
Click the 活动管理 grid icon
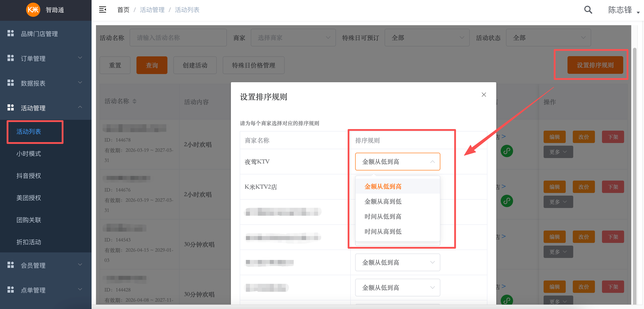pyautogui.click(x=10, y=107)
